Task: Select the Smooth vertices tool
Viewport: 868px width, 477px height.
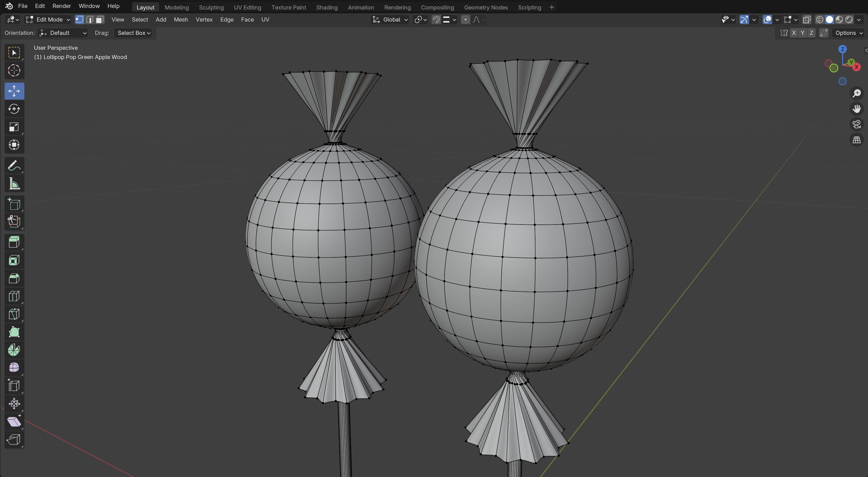Action: coord(14,368)
